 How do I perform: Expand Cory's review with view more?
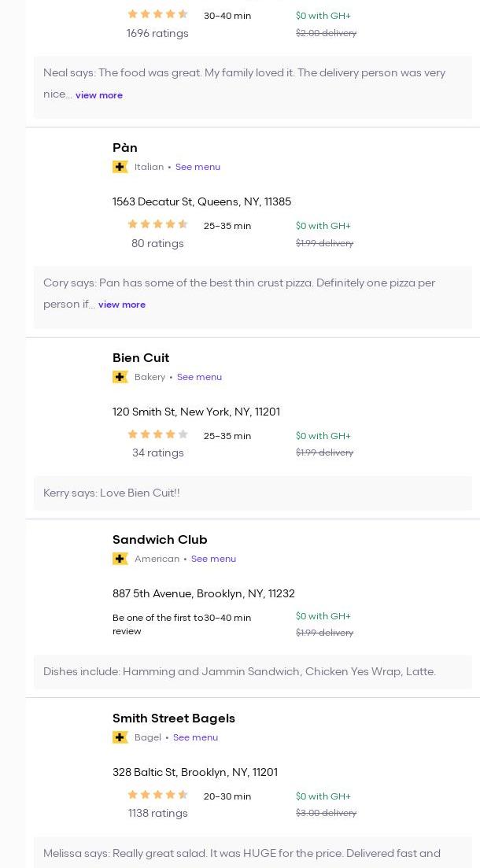coord(122,305)
